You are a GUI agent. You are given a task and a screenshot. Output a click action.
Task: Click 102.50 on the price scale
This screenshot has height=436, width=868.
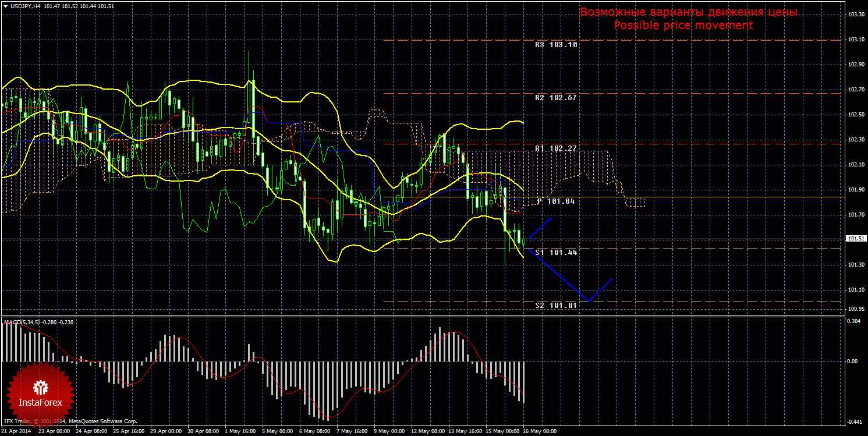click(x=856, y=115)
